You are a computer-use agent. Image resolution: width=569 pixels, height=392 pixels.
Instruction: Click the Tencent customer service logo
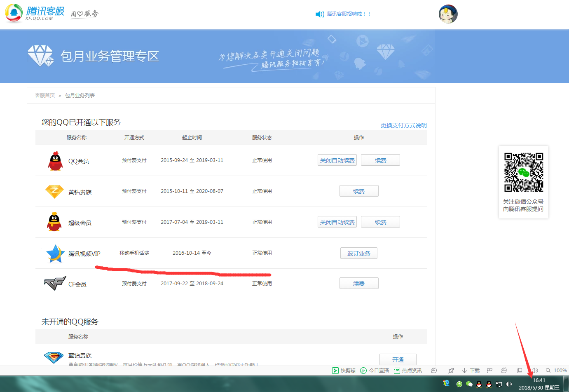tap(35, 13)
